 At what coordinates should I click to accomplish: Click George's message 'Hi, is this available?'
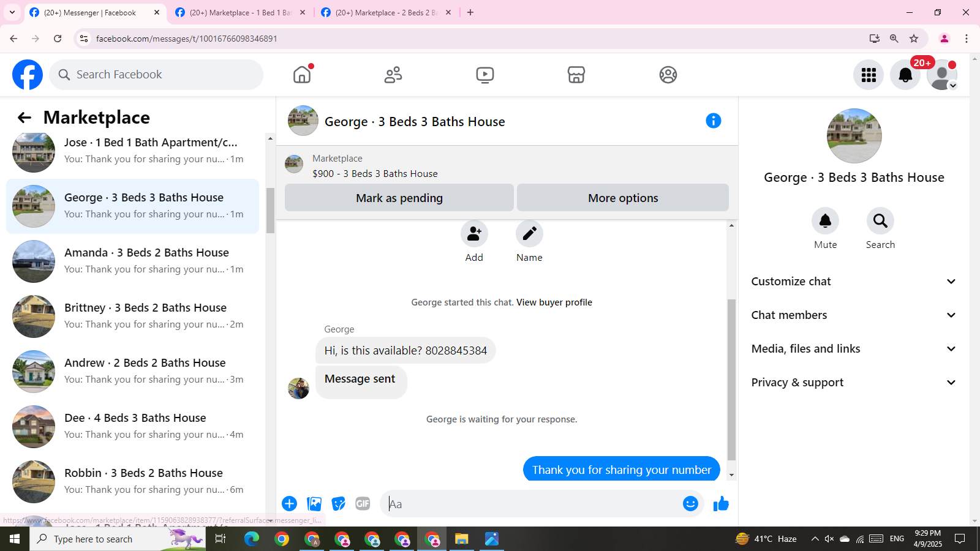(405, 350)
